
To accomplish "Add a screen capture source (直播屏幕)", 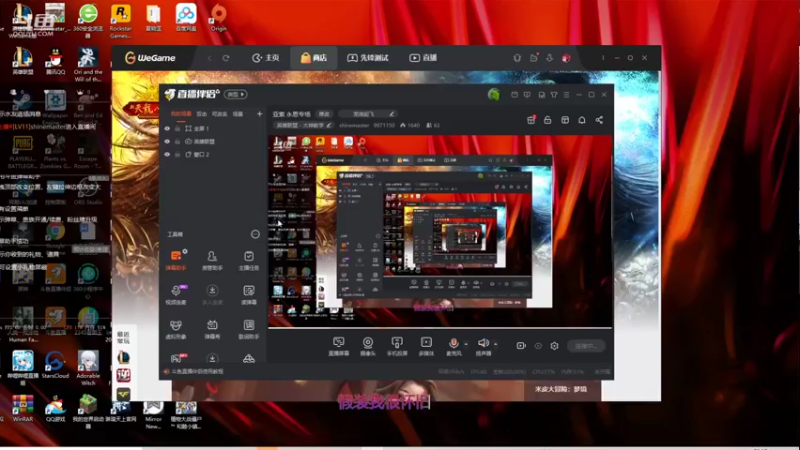I will pos(338,346).
